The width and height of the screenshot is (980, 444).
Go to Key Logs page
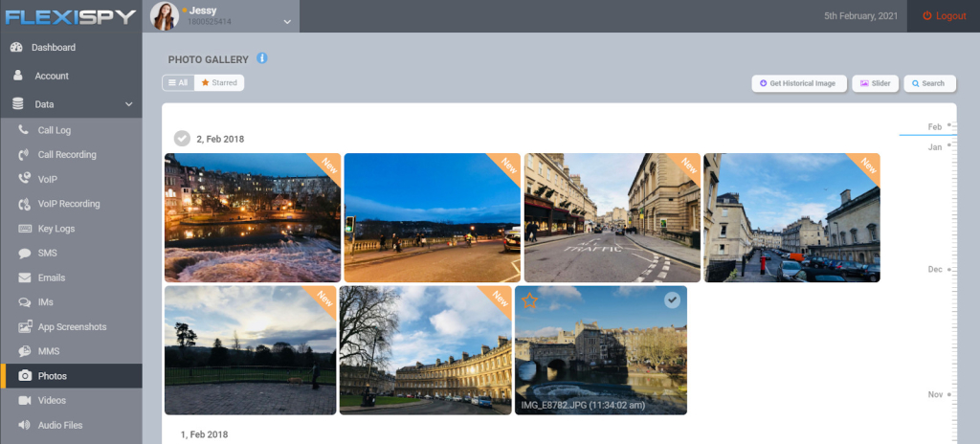point(56,229)
